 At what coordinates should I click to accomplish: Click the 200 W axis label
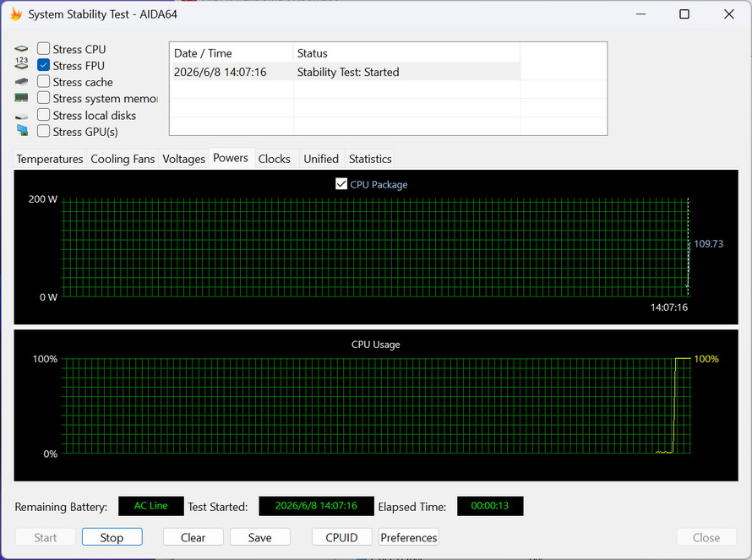43,199
